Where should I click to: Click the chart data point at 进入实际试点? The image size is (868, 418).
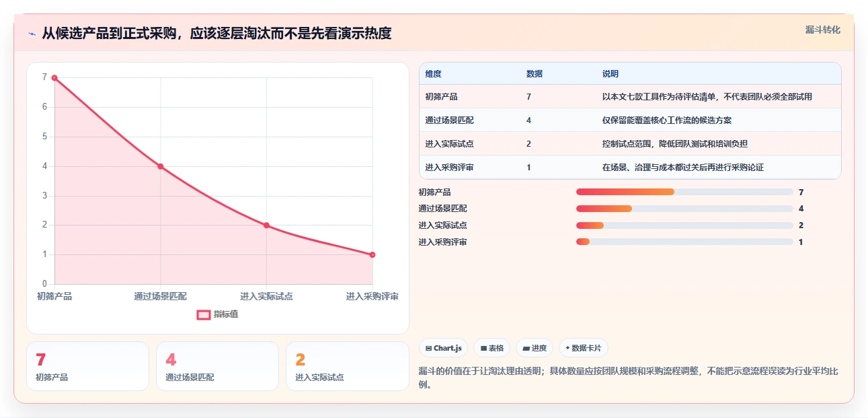266,225
